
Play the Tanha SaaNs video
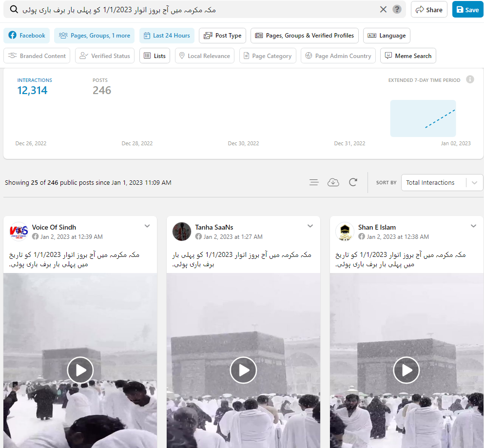[x=243, y=370]
